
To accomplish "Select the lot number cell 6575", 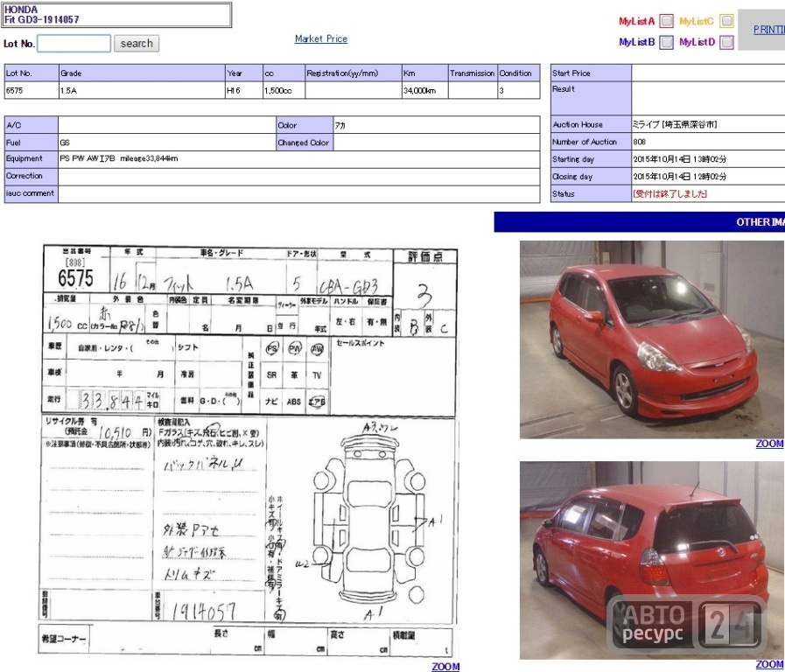I will (32, 91).
